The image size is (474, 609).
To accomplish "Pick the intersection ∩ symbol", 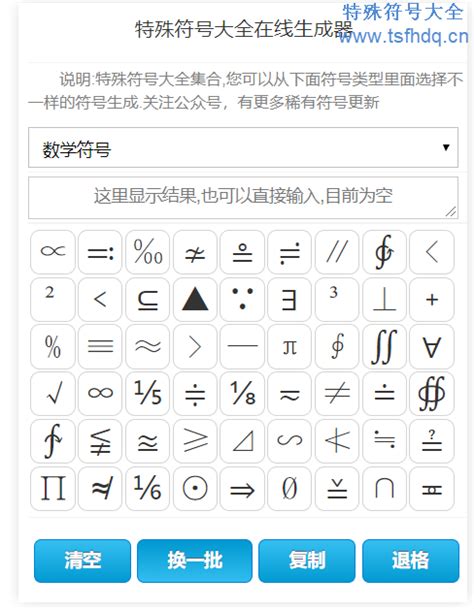I will pos(384,489).
